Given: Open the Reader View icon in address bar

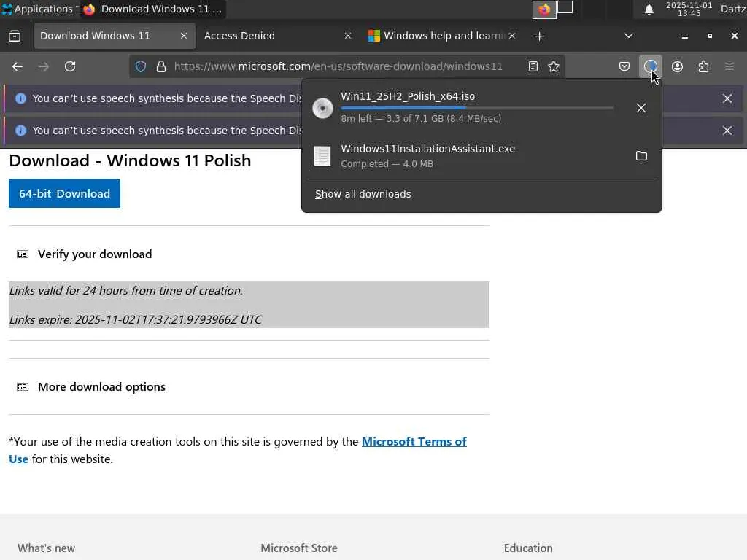Looking at the screenshot, I should [533, 66].
